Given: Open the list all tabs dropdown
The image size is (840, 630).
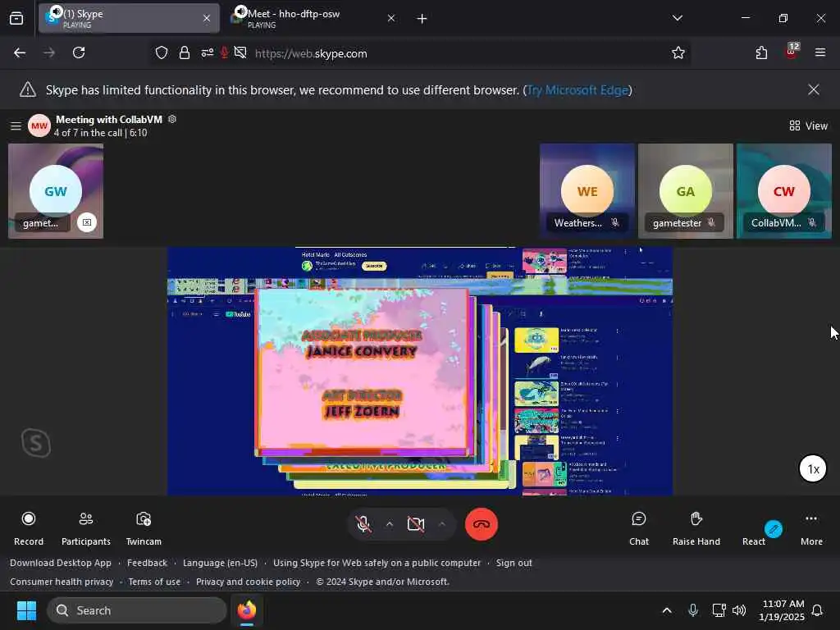Looking at the screenshot, I should click(677, 18).
